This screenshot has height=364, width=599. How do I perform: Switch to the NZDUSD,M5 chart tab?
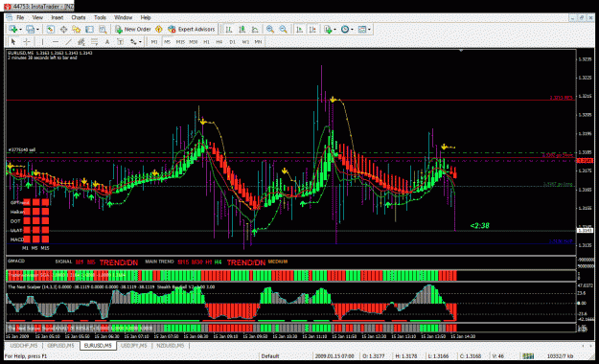click(x=171, y=346)
